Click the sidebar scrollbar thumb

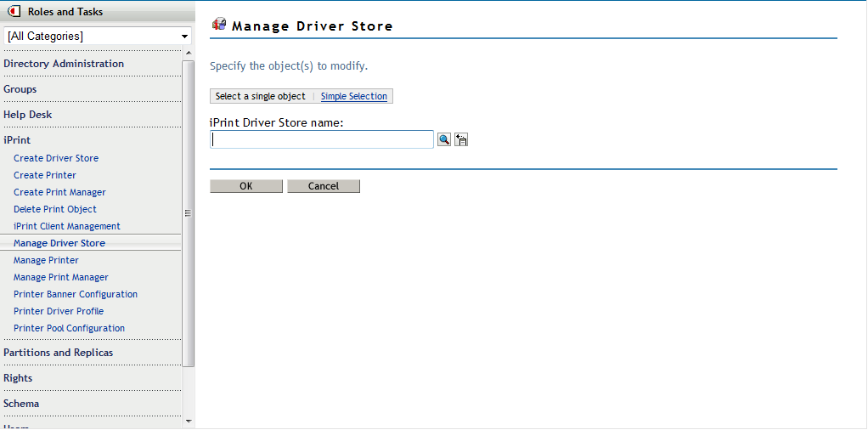(x=189, y=213)
